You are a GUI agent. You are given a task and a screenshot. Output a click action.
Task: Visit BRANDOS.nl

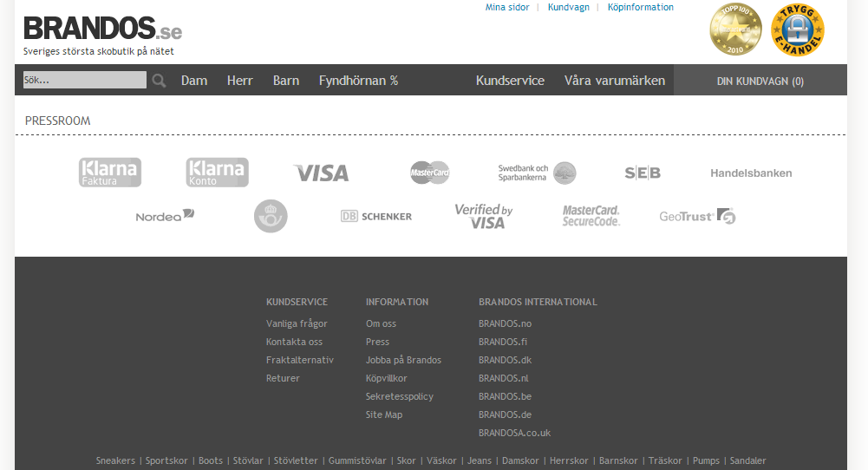click(504, 379)
